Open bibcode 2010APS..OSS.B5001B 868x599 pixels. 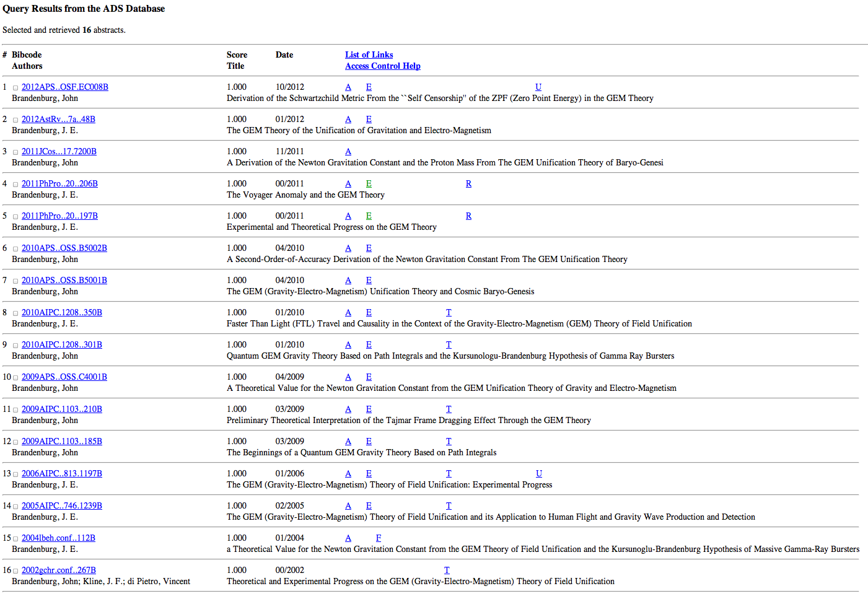click(x=64, y=280)
